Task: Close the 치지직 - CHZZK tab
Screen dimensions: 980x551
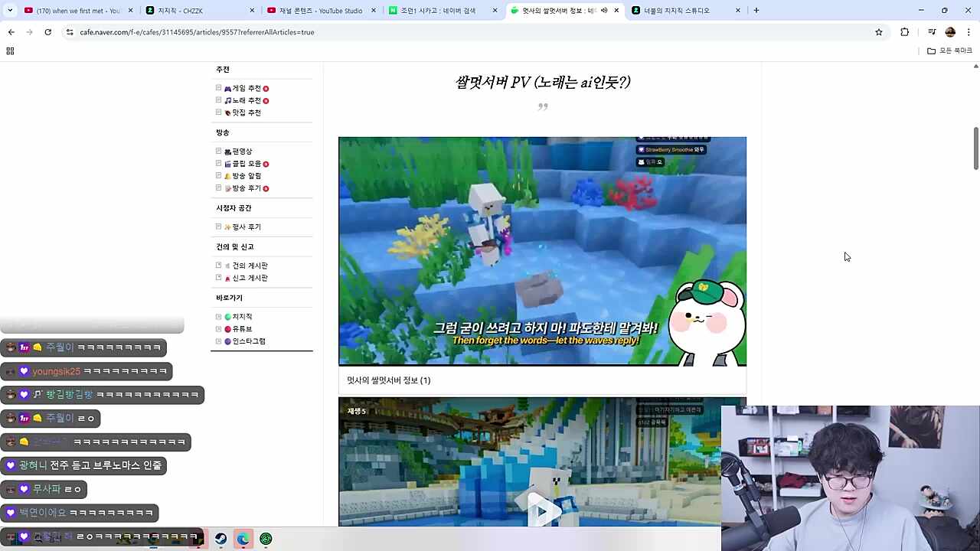Action: tap(253, 11)
